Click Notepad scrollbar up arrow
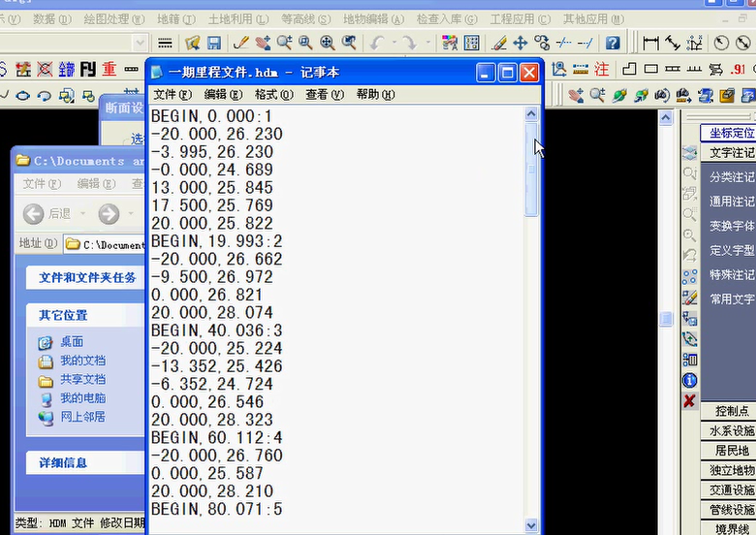 click(x=531, y=114)
